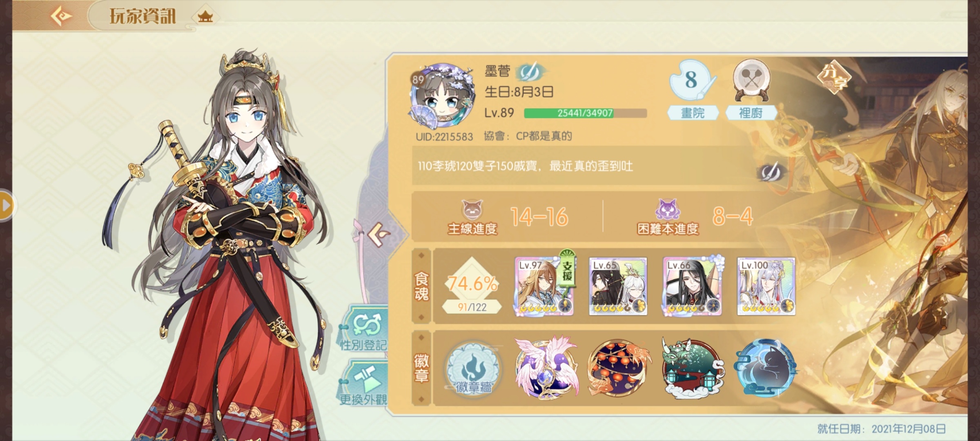Open the Lv.100 food soul card
The image size is (980, 441).
766,286
